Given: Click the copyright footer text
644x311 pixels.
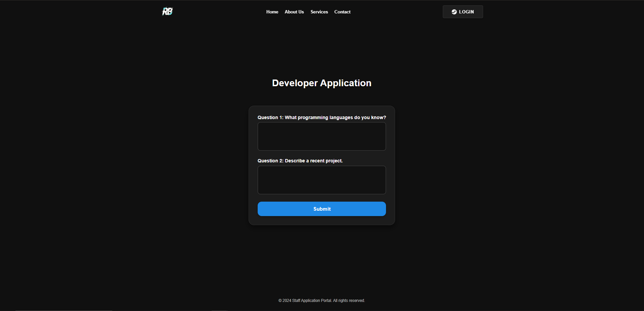Looking at the screenshot, I should pyautogui.click(x=321, y=300).
